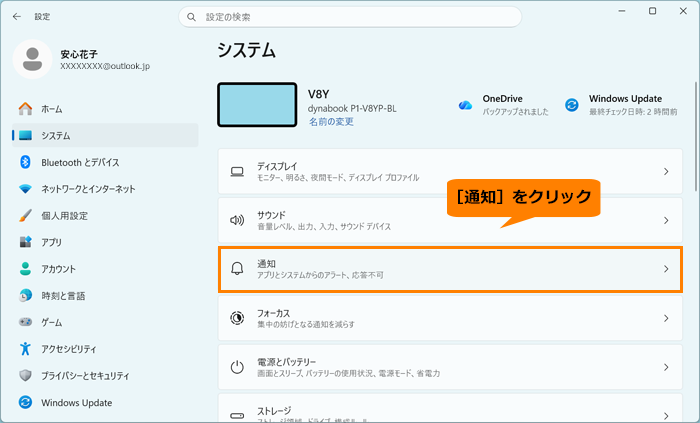Open 時刻と言語 in the sidebar
The height and width of the screenshot is (423, 700).
(x=63, y=296)
